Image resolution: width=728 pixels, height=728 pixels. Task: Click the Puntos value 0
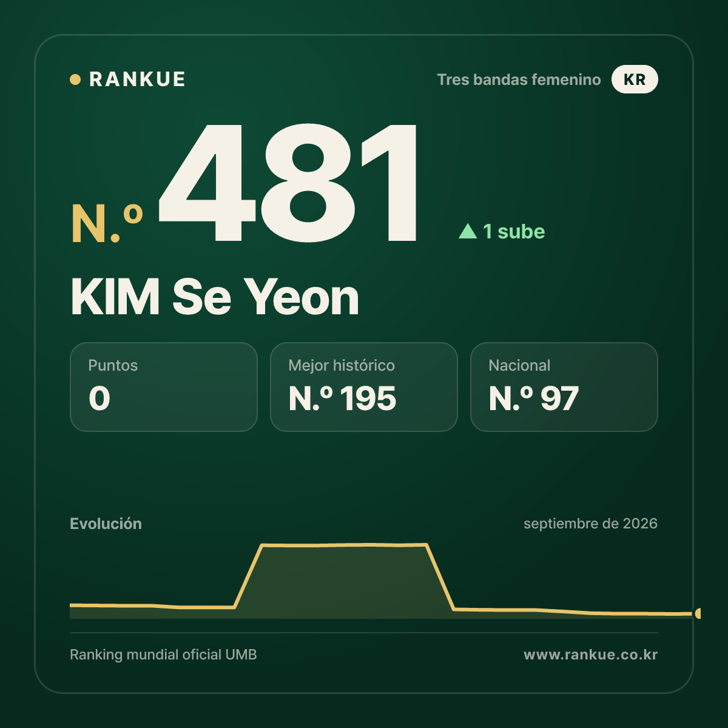[99, 399]
